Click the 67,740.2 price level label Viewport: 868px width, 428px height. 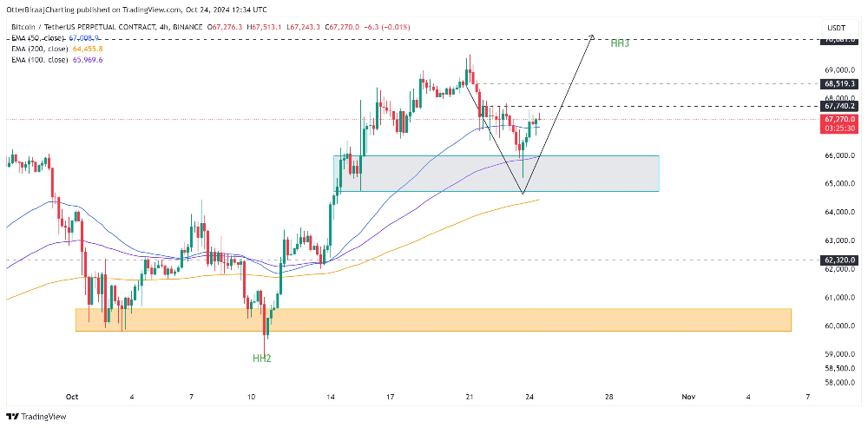[x=840, y=106]
